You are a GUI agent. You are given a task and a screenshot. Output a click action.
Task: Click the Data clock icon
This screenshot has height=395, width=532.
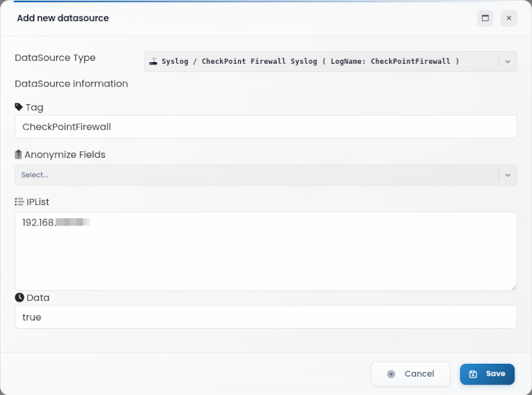click(19, 297)
